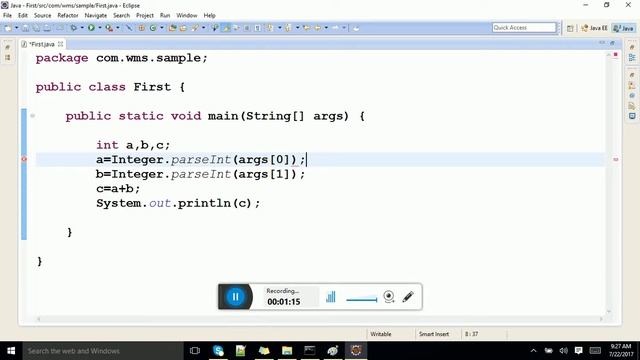Screen dimensions: 640x360
Task: Toggle Block Selection mode in toolbar
Action: tap(247, 28)
